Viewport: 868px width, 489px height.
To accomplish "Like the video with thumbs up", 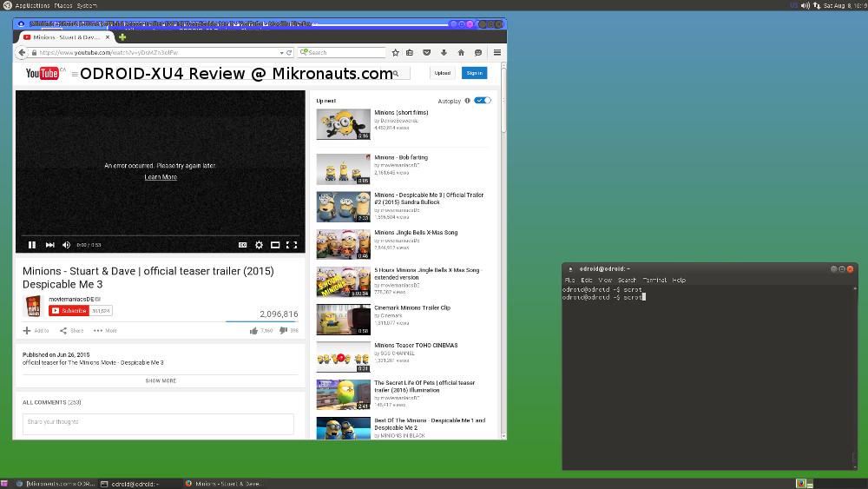I will [253, 331].
